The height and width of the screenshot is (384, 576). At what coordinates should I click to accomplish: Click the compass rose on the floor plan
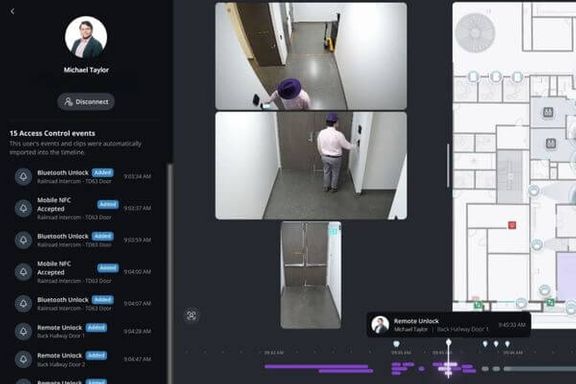(x=475, y=33)
